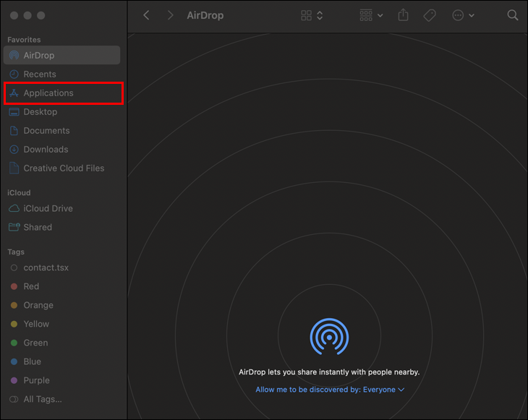Viewport: 528px width, 420px height.
Task: Click the close window button
Action: point(14,15)
